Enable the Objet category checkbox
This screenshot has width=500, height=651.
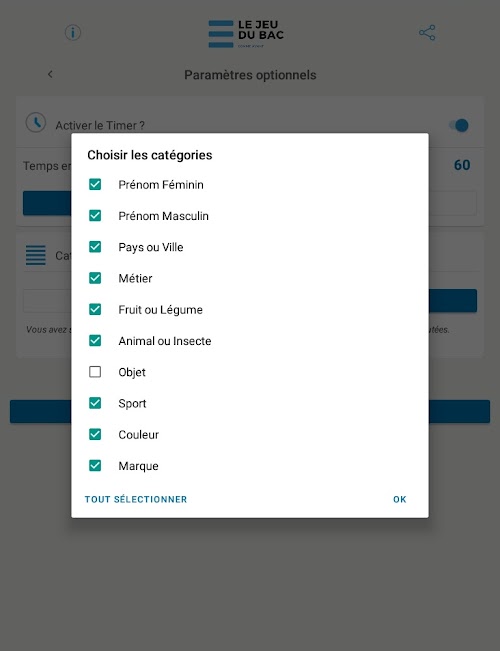point(95,372)
